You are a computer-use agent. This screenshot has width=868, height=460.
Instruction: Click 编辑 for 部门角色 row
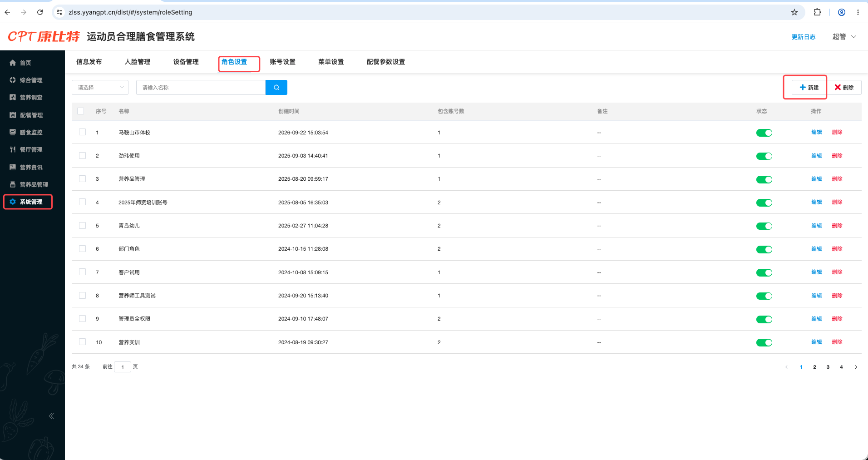(817, 249)
